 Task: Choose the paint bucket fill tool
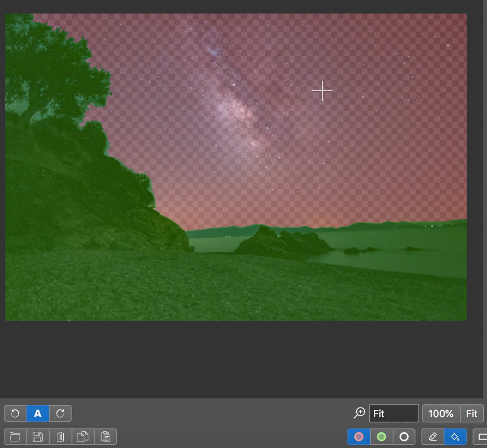click(x=455, y=437)
